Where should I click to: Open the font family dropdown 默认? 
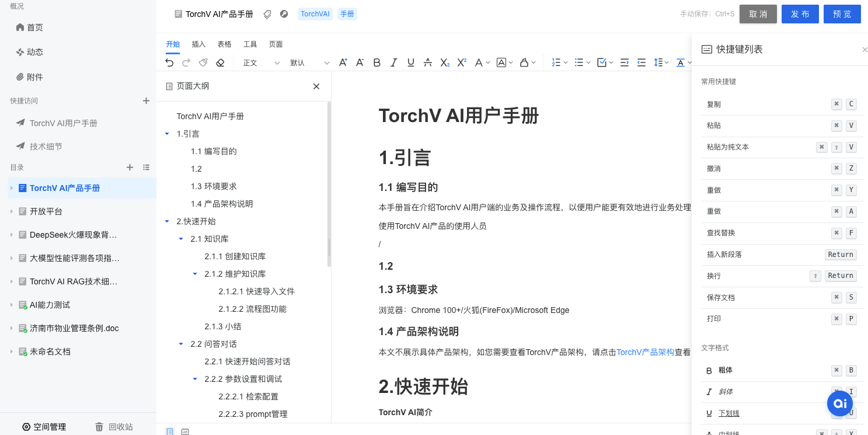tap(309, 62)
